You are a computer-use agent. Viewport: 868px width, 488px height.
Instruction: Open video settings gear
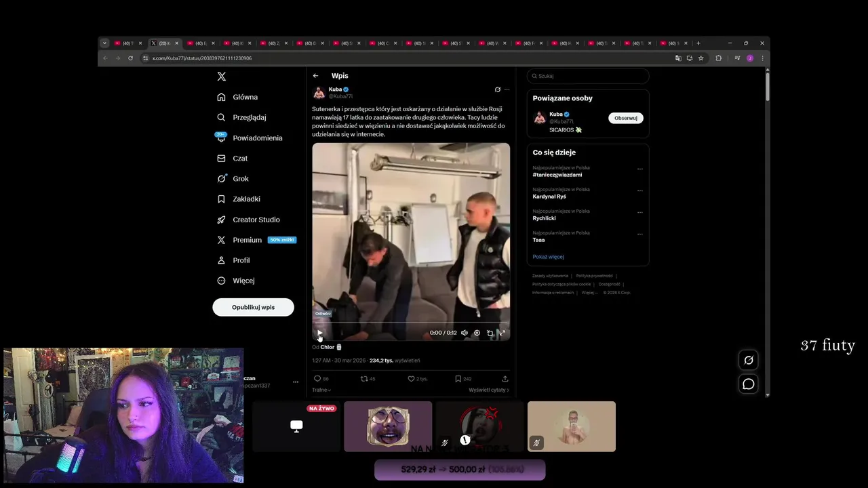(x=477, y=333)
